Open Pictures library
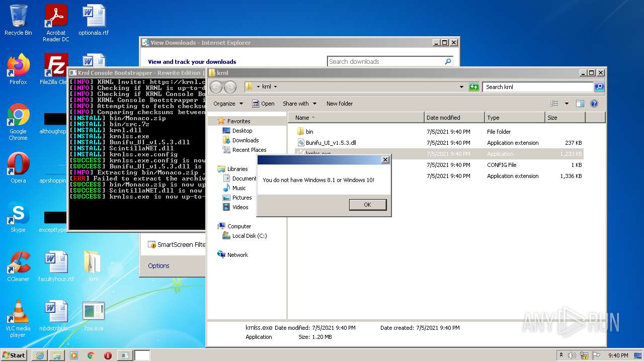The height and width of the screenshot is (362, 644). pyautogui.click(x=242, y=198)
